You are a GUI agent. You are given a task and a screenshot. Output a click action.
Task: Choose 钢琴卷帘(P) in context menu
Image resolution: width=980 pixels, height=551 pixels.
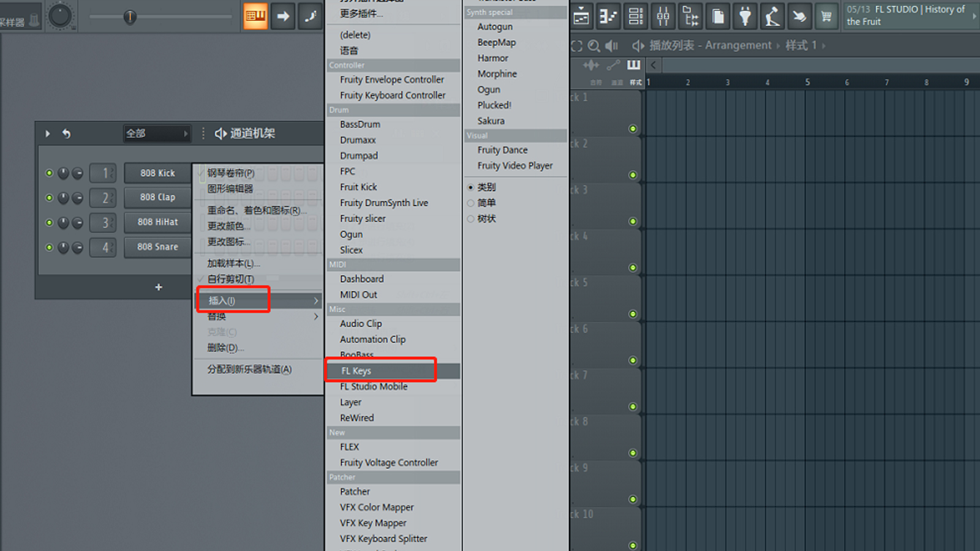[x=231, y=173]
